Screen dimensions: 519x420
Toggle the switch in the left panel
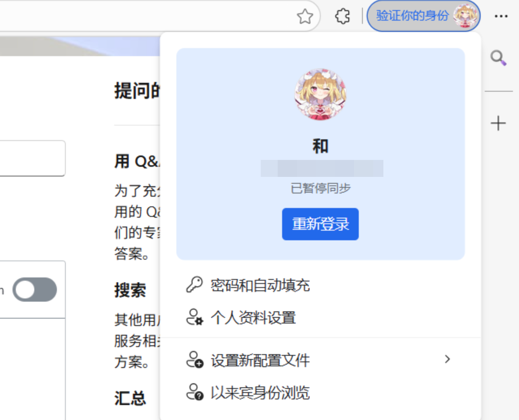pos(35,289)
